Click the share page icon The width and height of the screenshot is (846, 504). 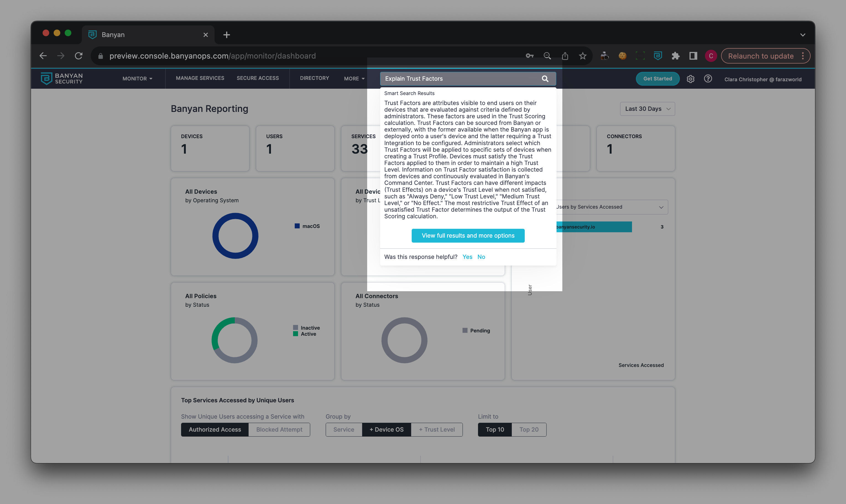[x=565, y=56]
